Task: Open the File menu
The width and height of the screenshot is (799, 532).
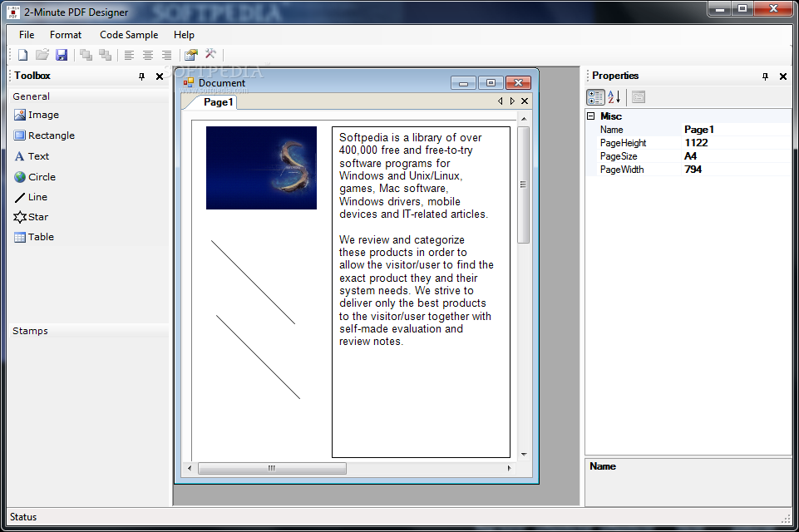Action: (x=27, y=35)
